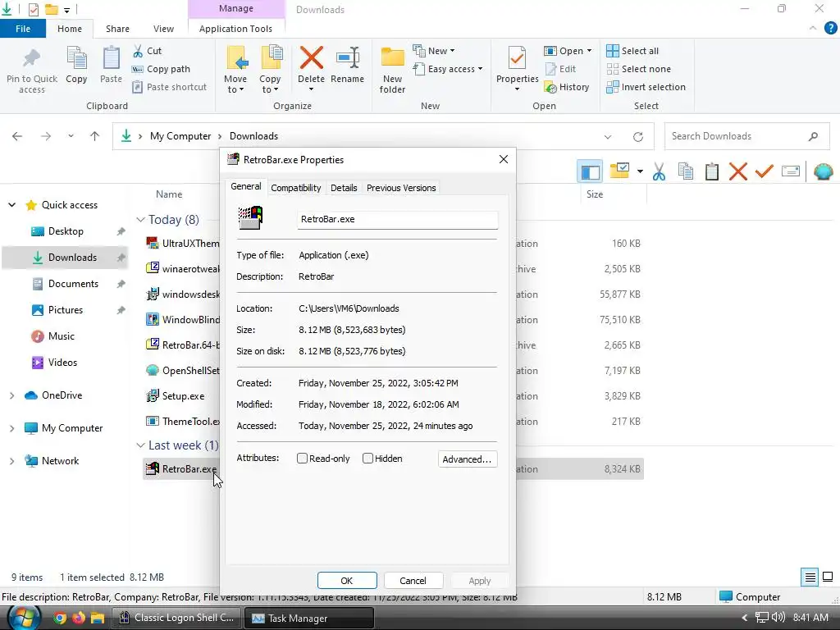Switch to the View ribbon tab
The height and width of the screenshot is (630, 840).
pos(163,29)
